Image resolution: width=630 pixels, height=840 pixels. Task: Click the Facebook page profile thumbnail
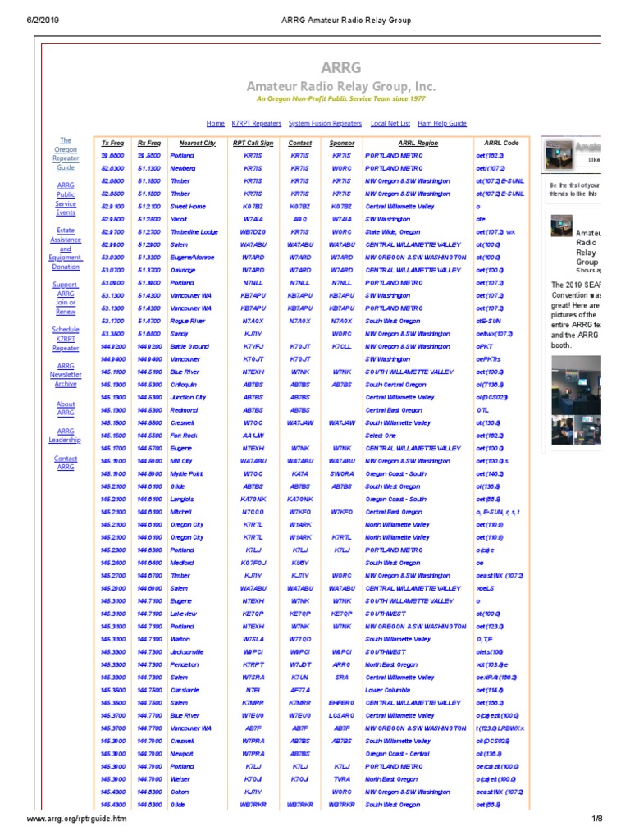pos(559,155)
